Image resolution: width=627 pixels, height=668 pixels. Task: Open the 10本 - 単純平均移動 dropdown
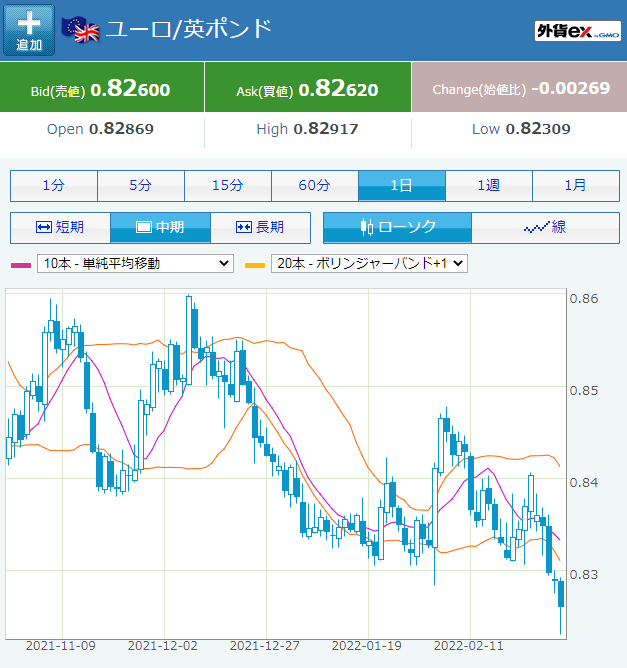(x=135, y=263)
